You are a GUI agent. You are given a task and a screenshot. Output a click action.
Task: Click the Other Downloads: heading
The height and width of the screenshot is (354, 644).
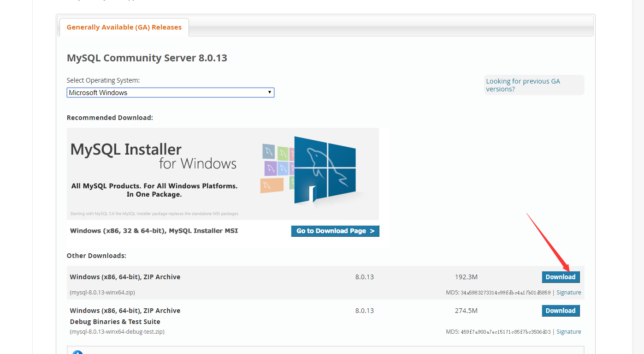pos(96,256)
